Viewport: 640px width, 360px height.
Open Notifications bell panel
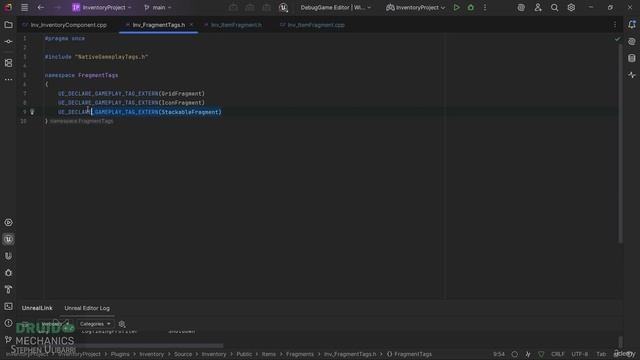(x=632, y=24)
